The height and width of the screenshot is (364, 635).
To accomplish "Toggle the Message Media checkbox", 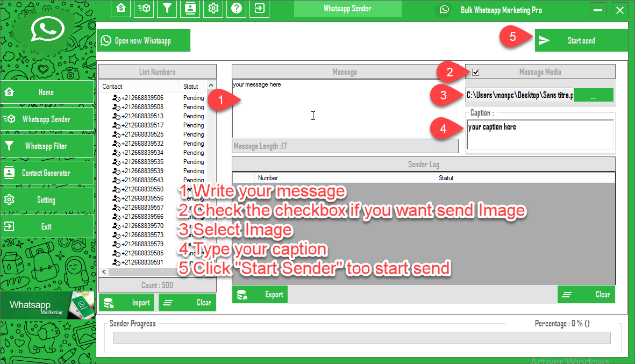I will 475,72.
